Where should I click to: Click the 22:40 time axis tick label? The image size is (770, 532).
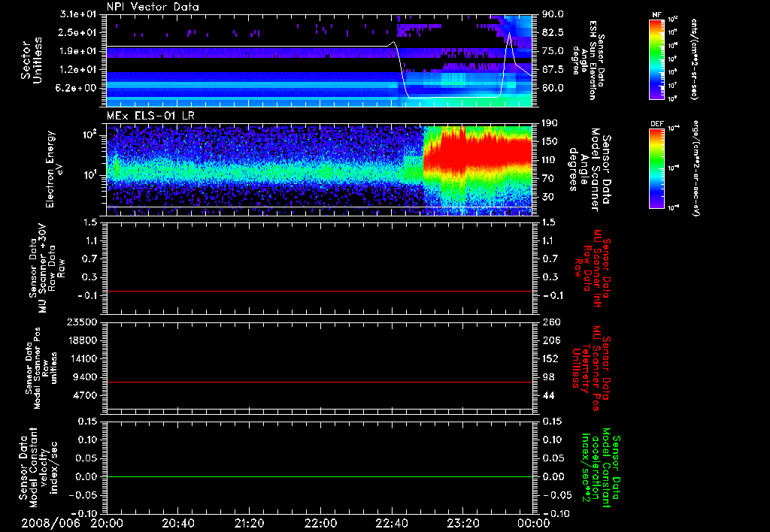point(391,522)
